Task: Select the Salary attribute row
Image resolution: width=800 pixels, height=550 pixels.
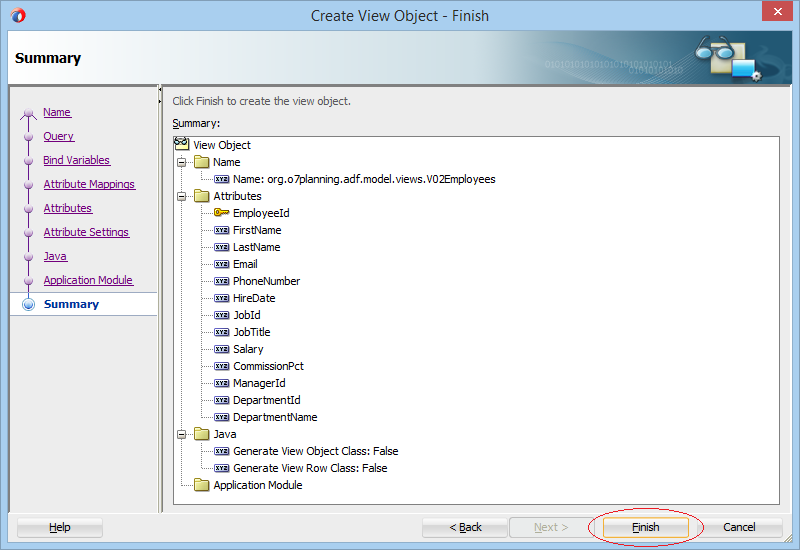Action: point(248,349)
